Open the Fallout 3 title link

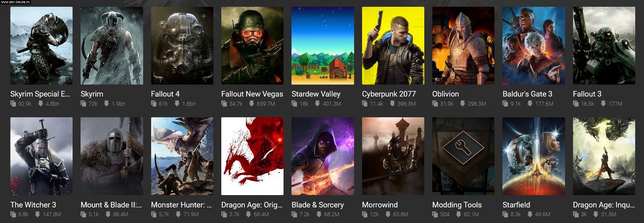coord(587,94)
